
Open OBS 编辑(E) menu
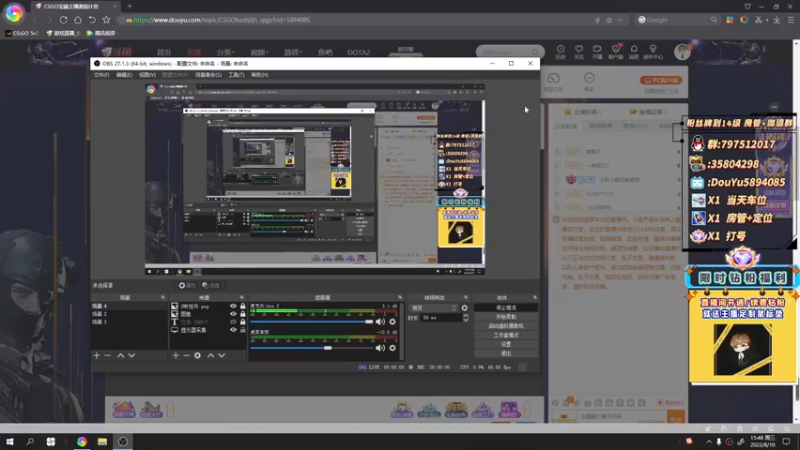point(124,75)
